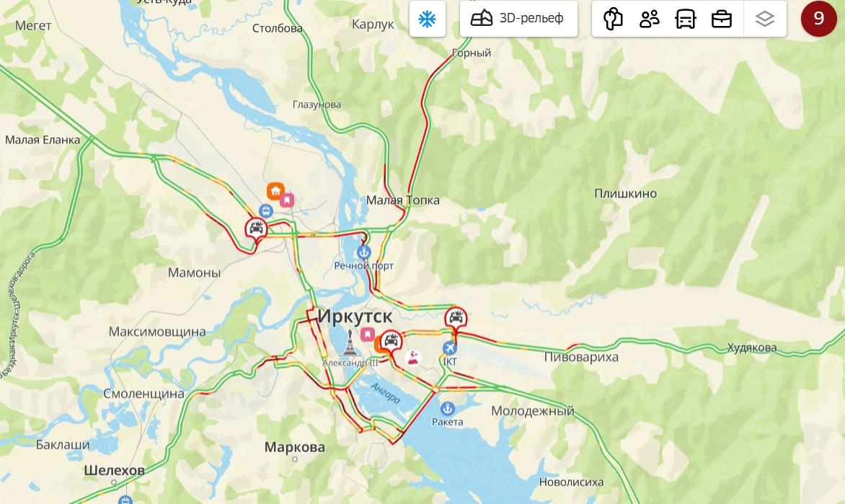Open the orange house place marker

275,191
